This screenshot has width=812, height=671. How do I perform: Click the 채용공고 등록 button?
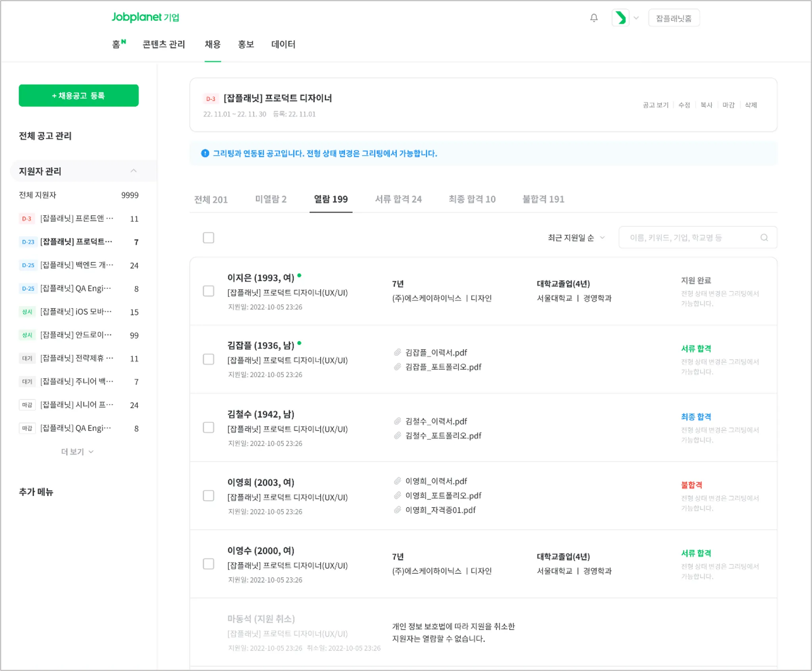click(x=79, y=96)
